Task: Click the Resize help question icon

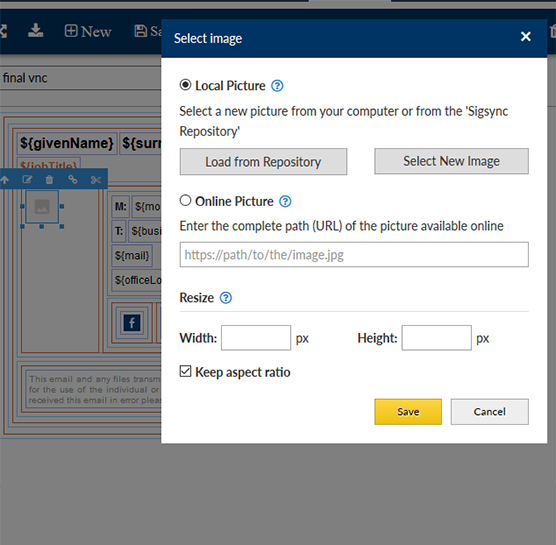Action: [226, 298]
